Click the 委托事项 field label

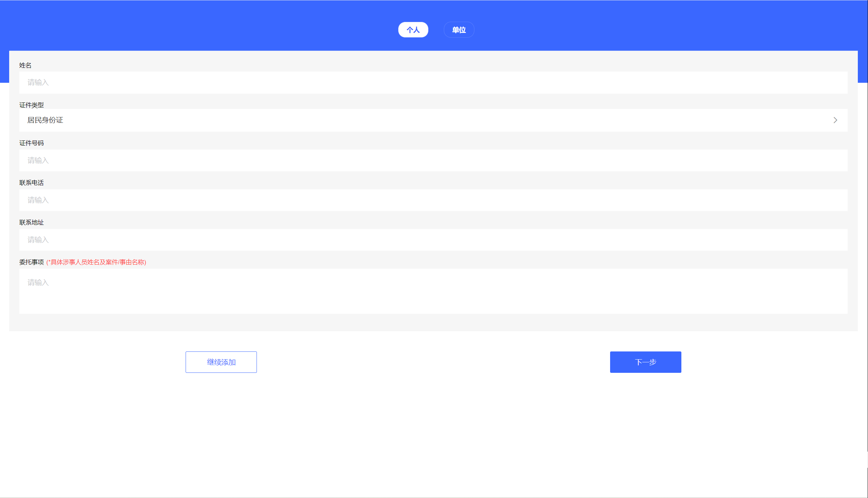32,262
